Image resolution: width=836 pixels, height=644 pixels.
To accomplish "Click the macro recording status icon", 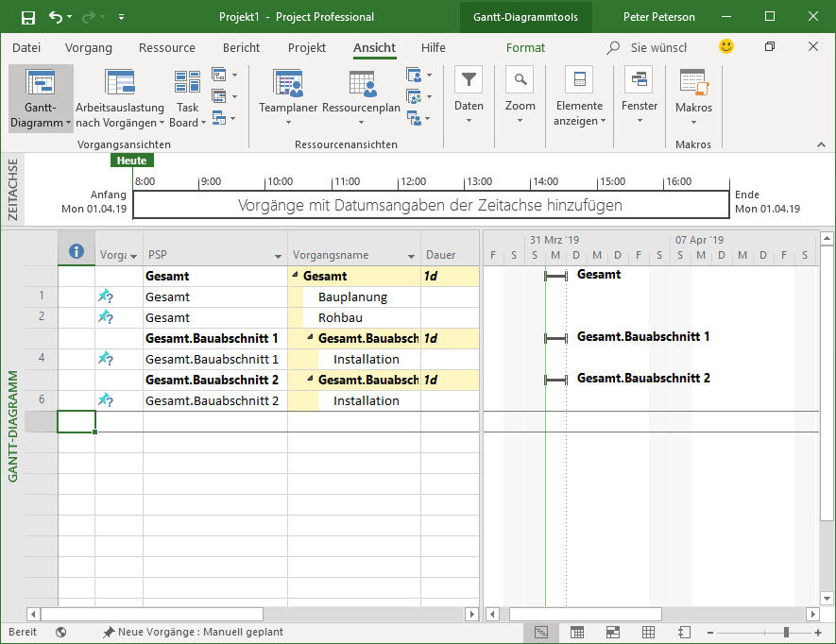I will click(60, 633).
